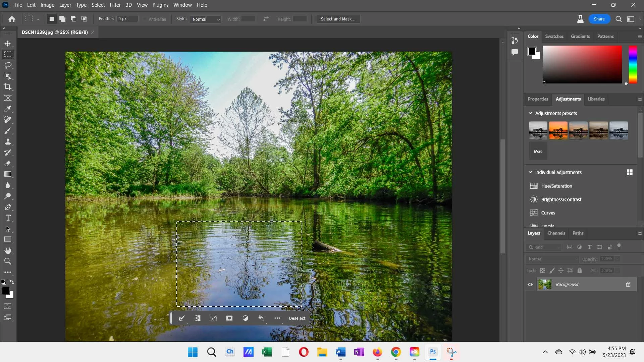Click the rainbow hue slider strip

(633, 64)
